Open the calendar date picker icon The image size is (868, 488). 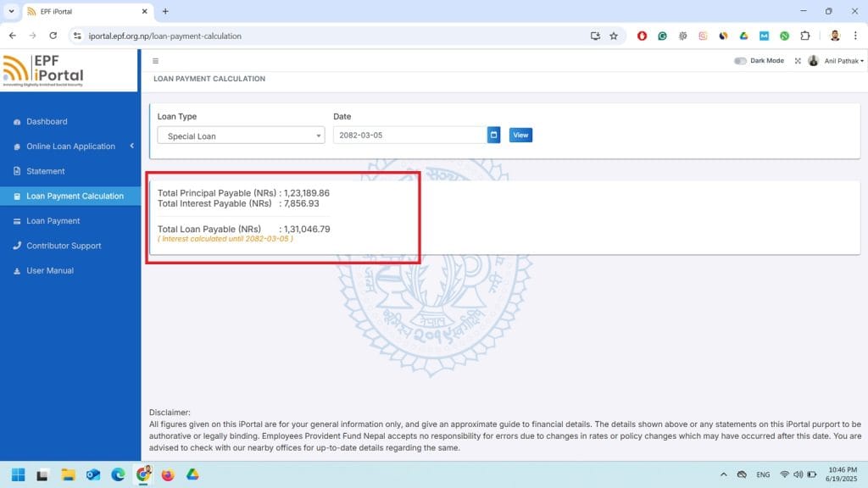click(x=494, y=135)
